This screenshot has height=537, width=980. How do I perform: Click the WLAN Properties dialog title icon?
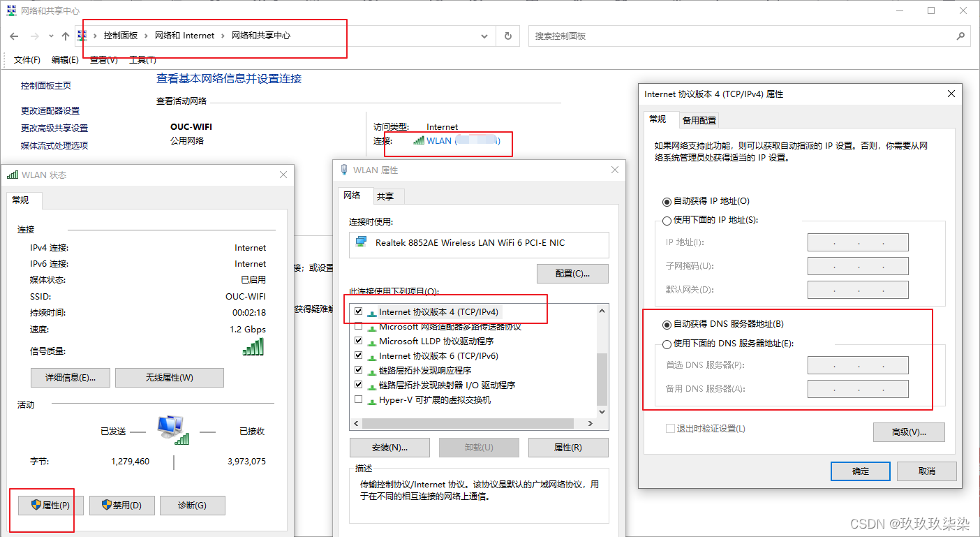[x=344, y=170]
